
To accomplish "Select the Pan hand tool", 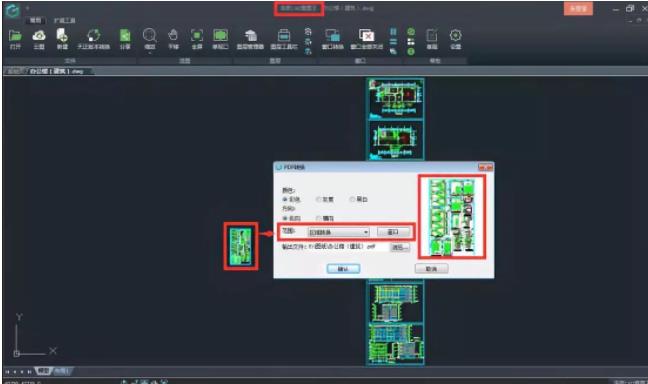I will coord(173,36).
